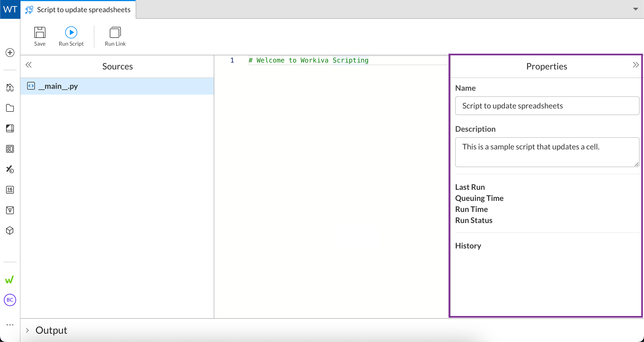The image size is (644, 342).
Task: Click the 'Sources' panel heading
Action: pyautogui.click(x=117, y=66)
